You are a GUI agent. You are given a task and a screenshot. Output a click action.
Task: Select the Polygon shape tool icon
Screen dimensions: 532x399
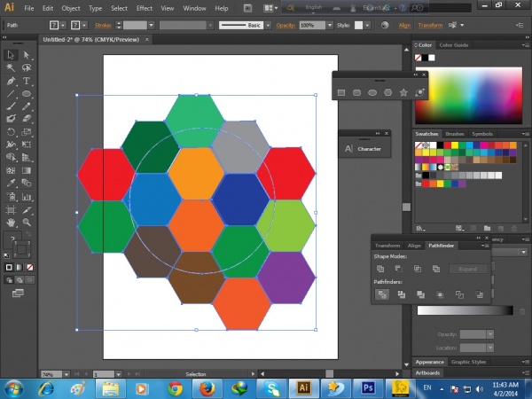pyautogui.click(x=387, y=91)
